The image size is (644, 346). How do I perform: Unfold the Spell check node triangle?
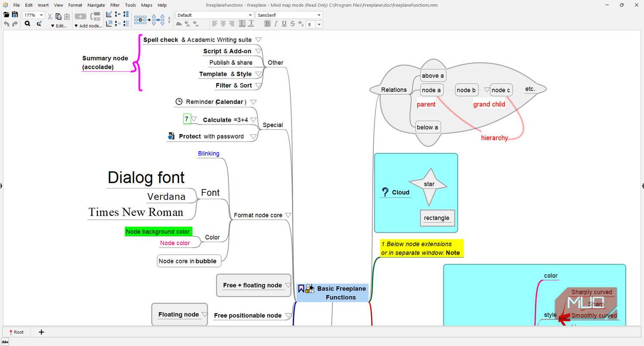(258, 39)
